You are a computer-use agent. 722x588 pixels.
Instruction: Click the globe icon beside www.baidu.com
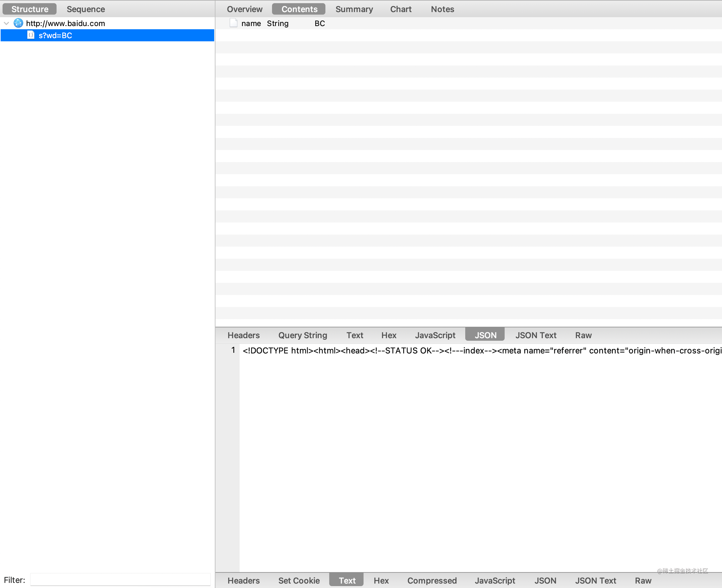pyautogui.click(x=18, y=23)
